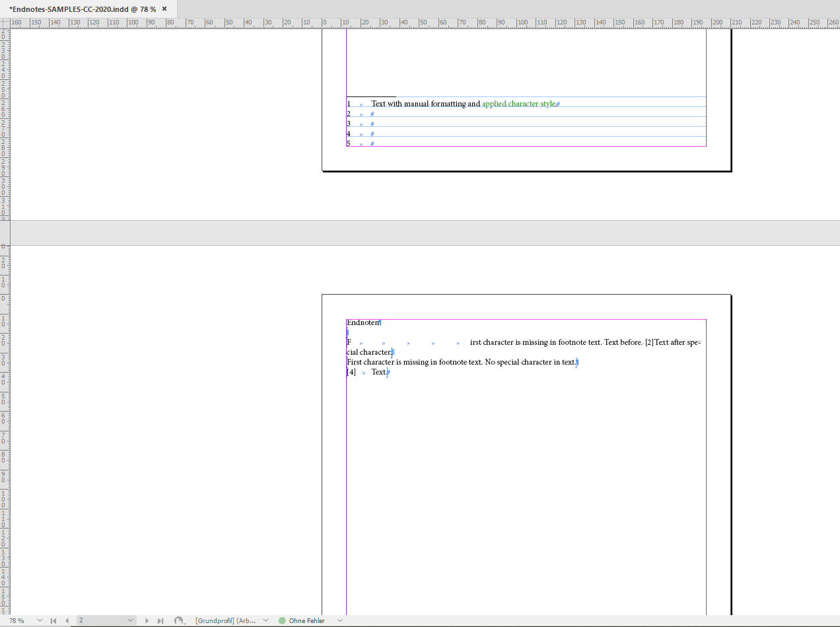Expand the "Ohne Fehler" status dropdown

click(x=339, y=621)
